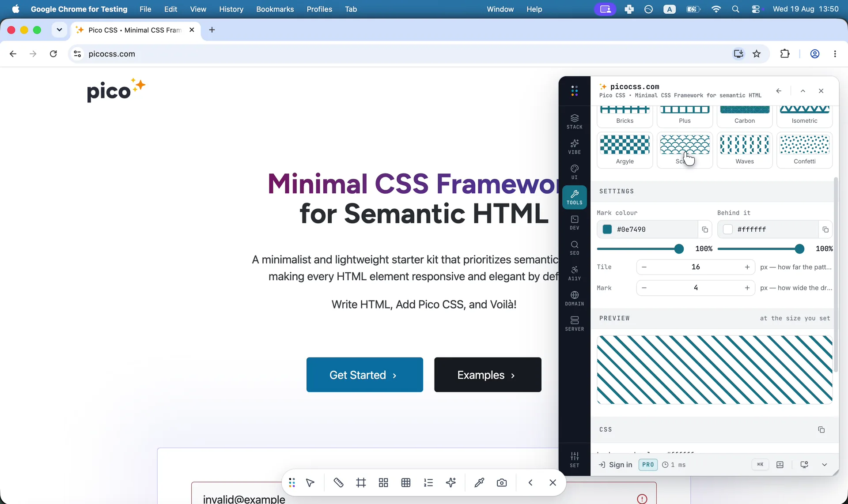The image size is (848, 504).
Task: Open the Chrome tab search dropdown
Action: click(x=59, y=30)
